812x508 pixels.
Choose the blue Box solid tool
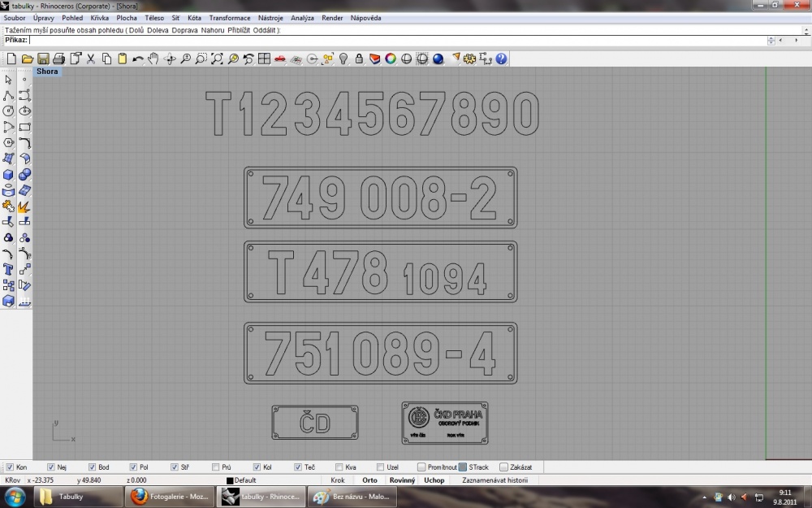[8, 175]
